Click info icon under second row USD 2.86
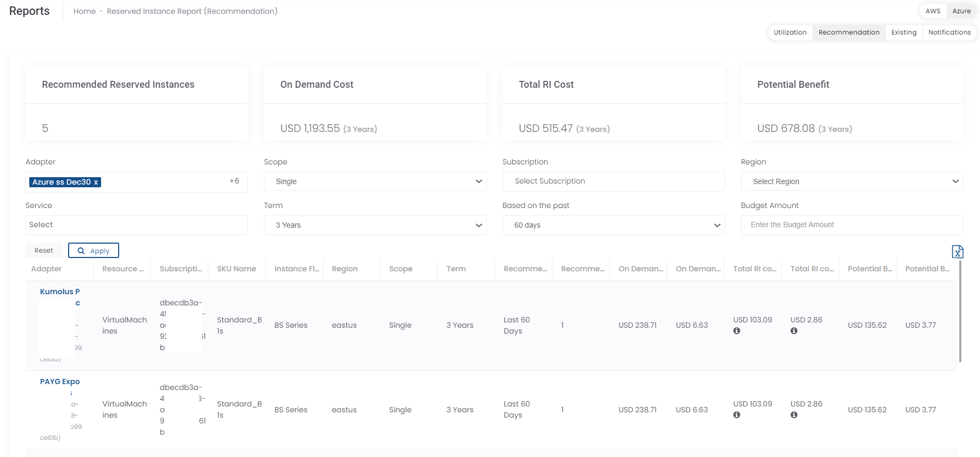Image resolution: width=980 pixels, height=457 pixels. pyautogui.click(x=794, y=415)
